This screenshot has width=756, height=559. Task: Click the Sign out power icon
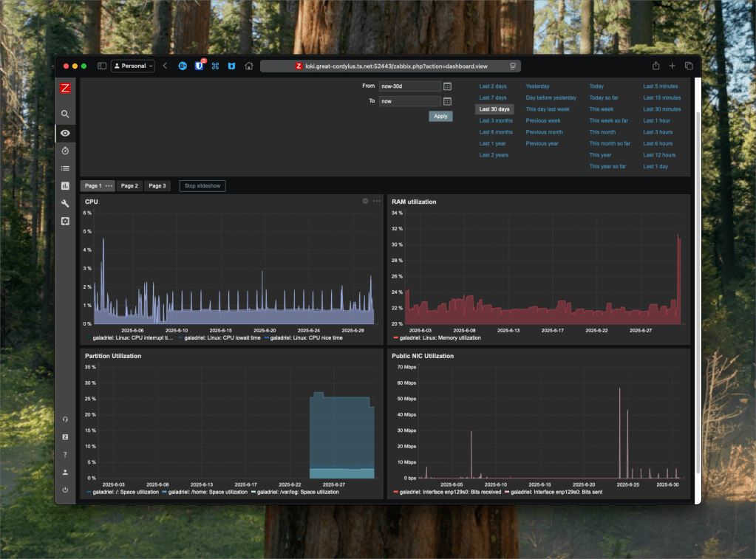[x=65, y=490]
